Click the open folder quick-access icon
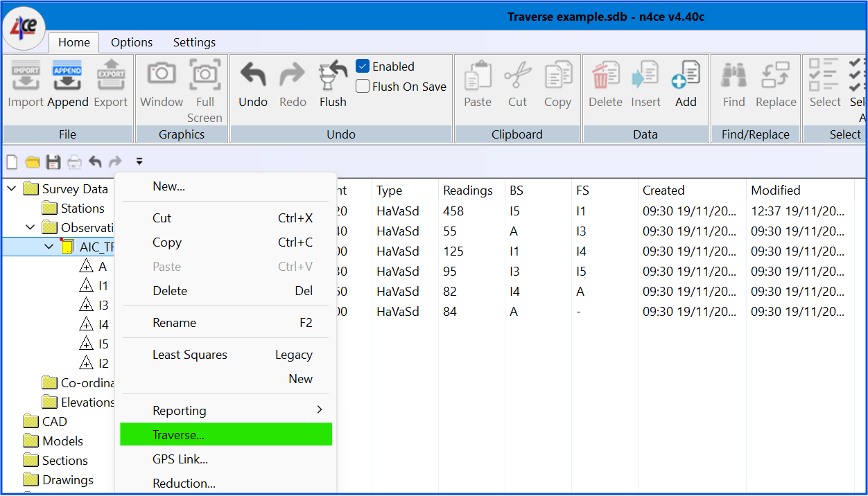868x496 pixels. [x=33, y=162]
